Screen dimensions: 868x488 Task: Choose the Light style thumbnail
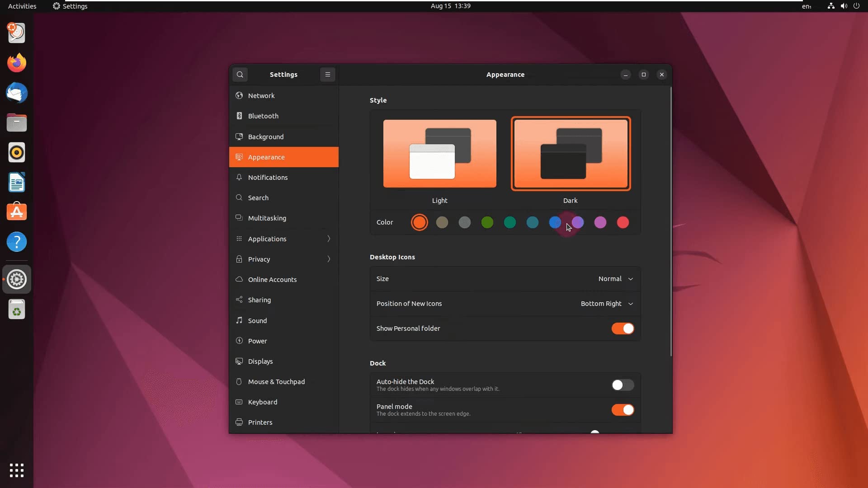pyautogui.click(x=439, y=154)
